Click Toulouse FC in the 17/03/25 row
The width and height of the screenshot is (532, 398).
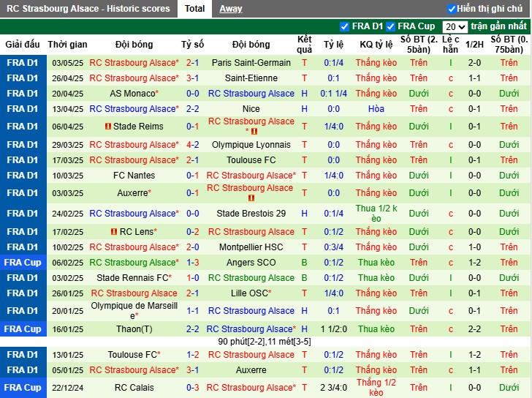click(x=251, y=160)
